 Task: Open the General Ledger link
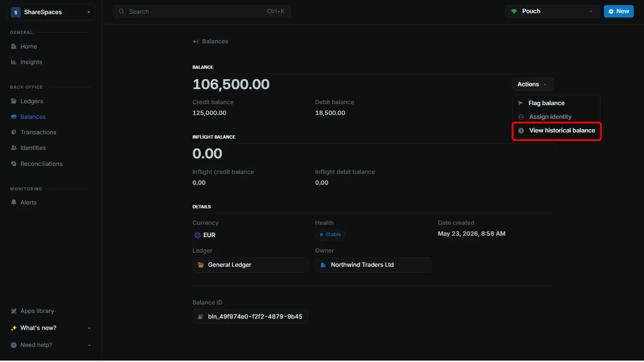coord(250,265)
